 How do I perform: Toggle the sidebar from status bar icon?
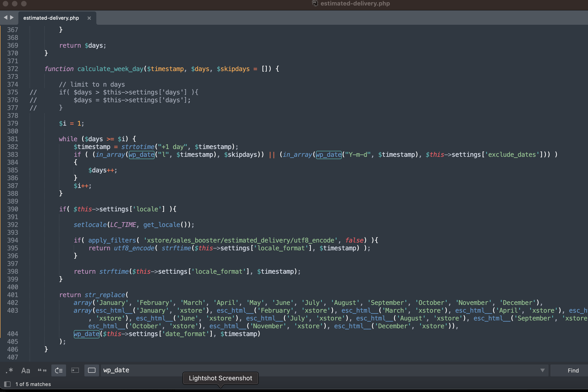click(x=7, y=384)
